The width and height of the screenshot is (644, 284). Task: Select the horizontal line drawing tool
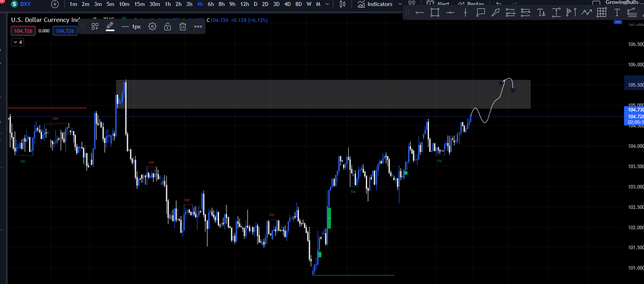tap(450, 12)
